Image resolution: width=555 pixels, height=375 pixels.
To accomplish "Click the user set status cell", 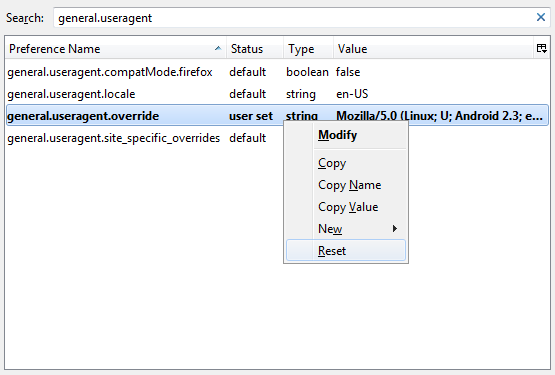I will (x=251, y=116).
